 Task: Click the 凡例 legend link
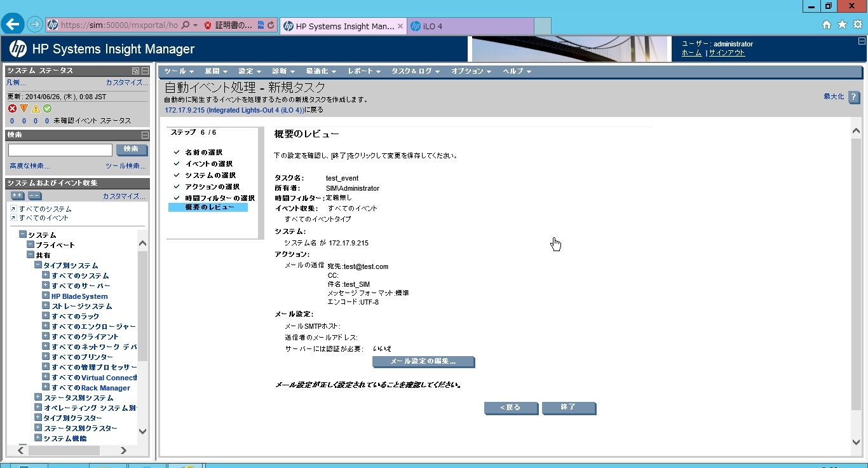click(16, 83)
